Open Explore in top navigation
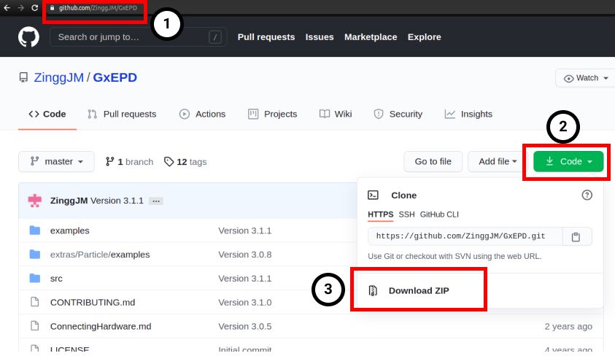 (x=424, y=37)
